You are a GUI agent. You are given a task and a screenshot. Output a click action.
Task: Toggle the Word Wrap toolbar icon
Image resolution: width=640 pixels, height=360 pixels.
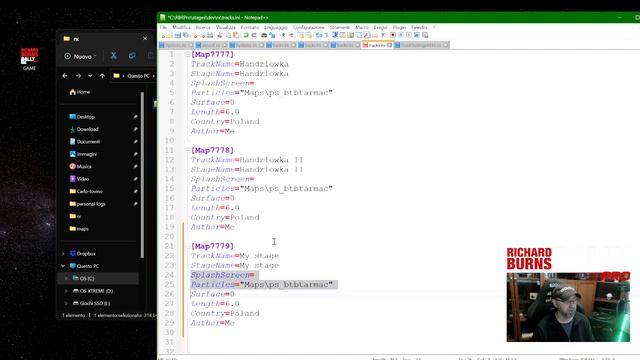(319, 36)
